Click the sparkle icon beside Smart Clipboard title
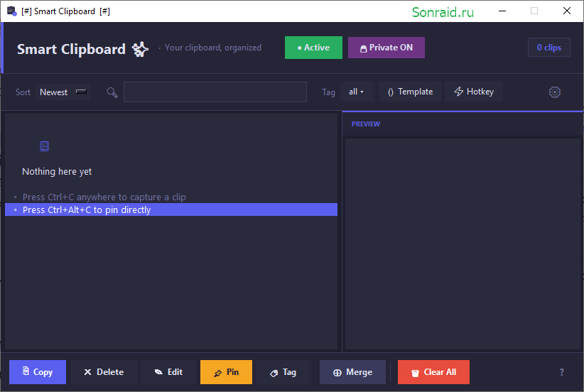 click(141, 49)
